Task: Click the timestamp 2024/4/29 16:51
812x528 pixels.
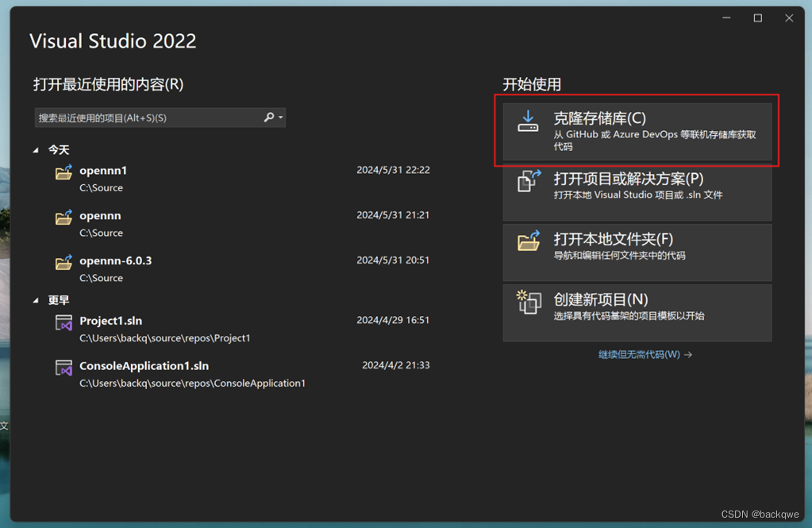Action: pyautogui.click(x=393, y=320)
